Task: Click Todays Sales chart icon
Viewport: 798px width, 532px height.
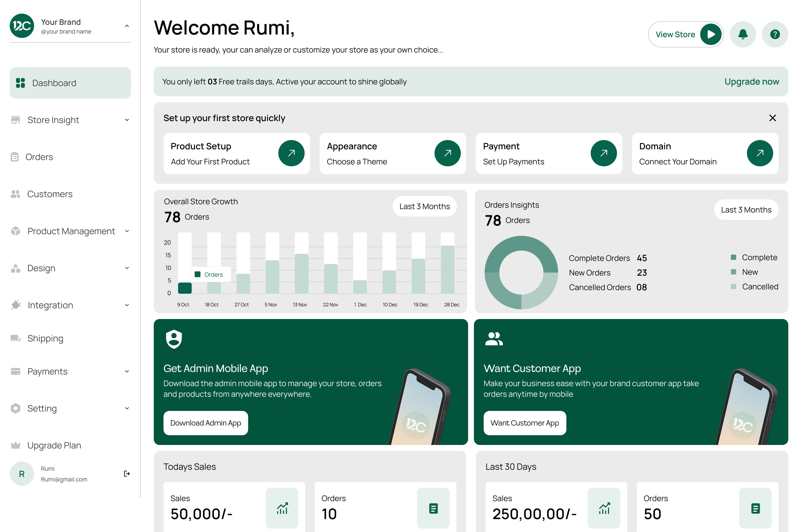Action: (282, 508)
